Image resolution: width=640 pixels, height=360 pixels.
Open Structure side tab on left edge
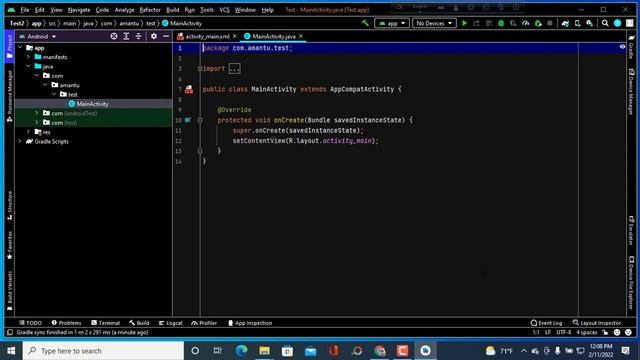coord(9,206)
